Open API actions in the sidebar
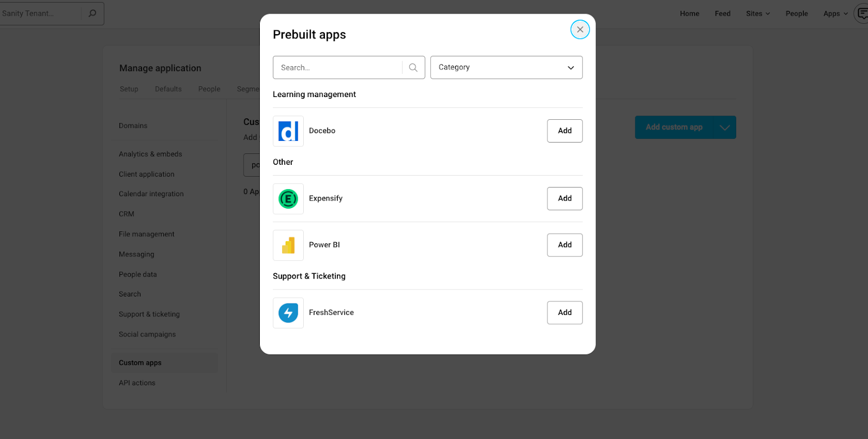 pos(137,383)
